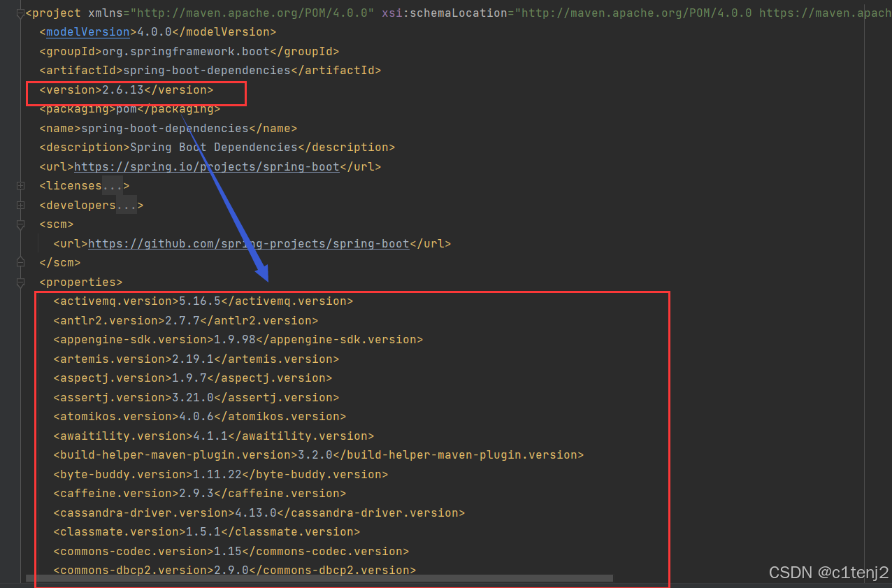The image size is (892, 588).
Task: Click the folded ellipsis after developers
Action: point(127,206)
